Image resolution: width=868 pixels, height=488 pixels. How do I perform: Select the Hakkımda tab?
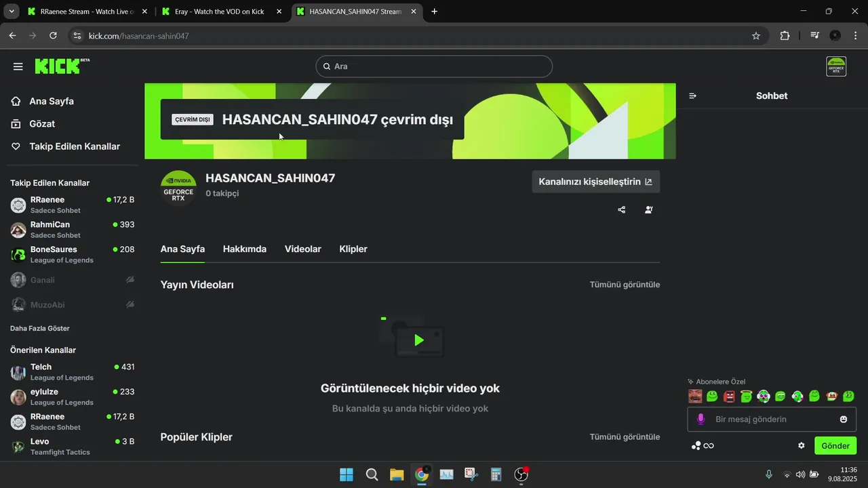pos(245,249)
